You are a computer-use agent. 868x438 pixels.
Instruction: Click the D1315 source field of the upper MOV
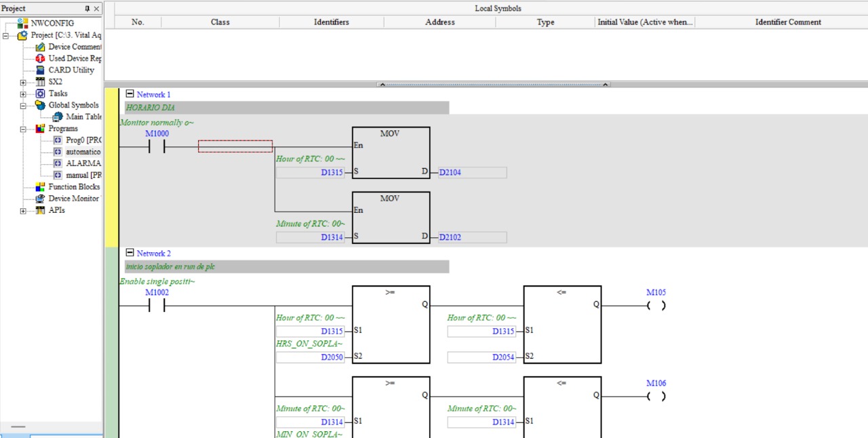point(310,172)
